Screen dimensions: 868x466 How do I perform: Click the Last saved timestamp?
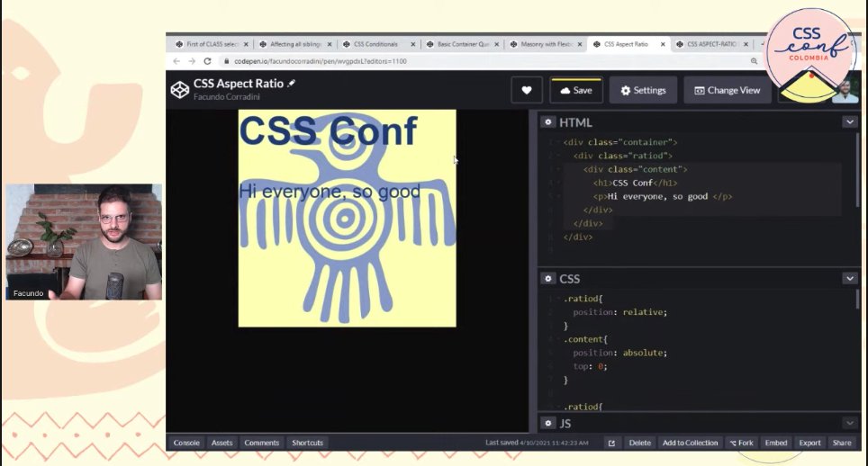537,443
